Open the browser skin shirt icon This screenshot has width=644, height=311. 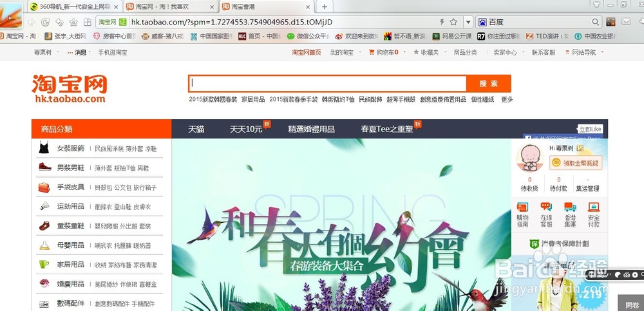(597, 5)
